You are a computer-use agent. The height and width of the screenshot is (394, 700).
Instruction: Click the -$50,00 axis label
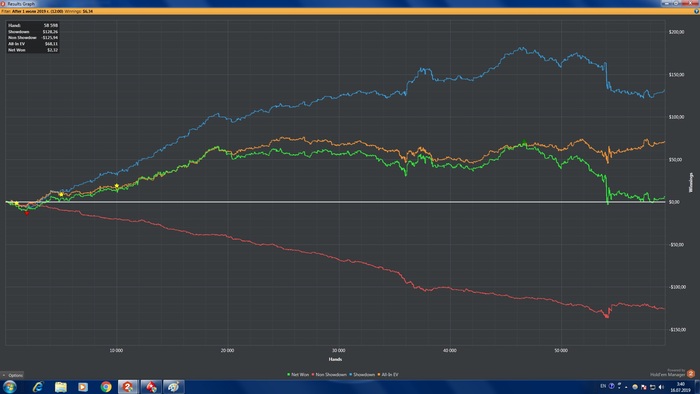[x=676, y=245]
